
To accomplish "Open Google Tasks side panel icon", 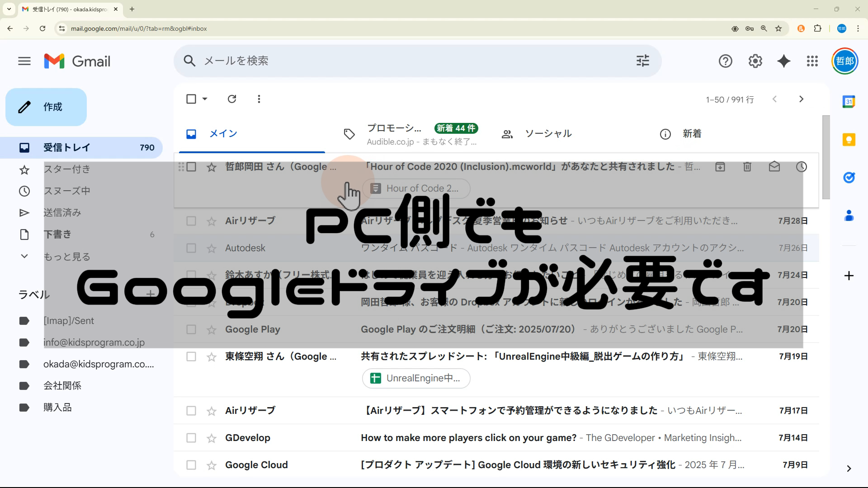I will [x=849, y=178].
